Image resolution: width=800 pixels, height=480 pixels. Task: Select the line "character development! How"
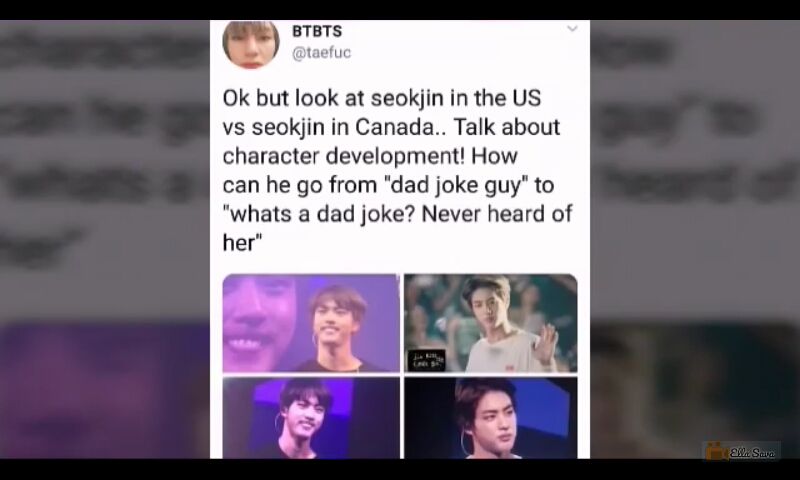(370, 156)
